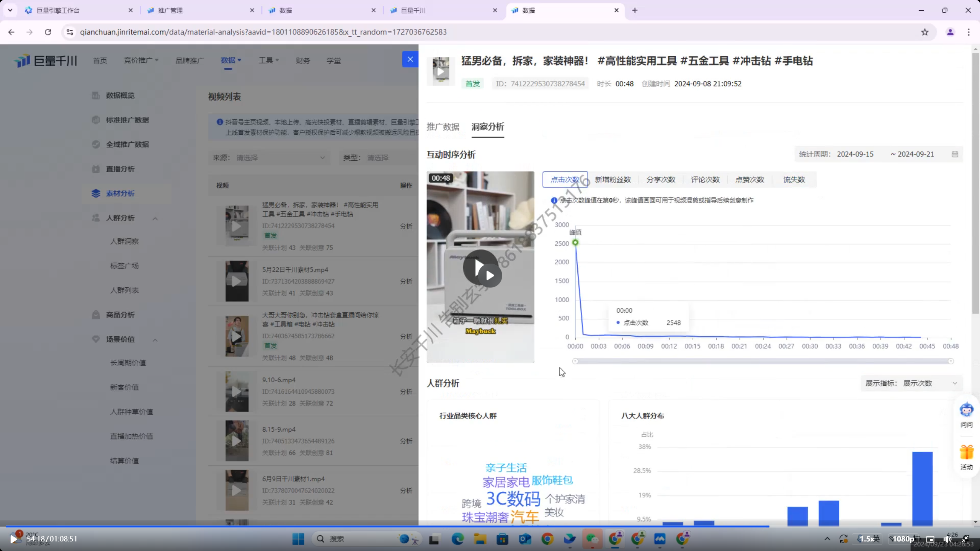This screenshot has width=980, height=551.
Task: Select the 流失数 metric option
Action: (x=794, y=179)
